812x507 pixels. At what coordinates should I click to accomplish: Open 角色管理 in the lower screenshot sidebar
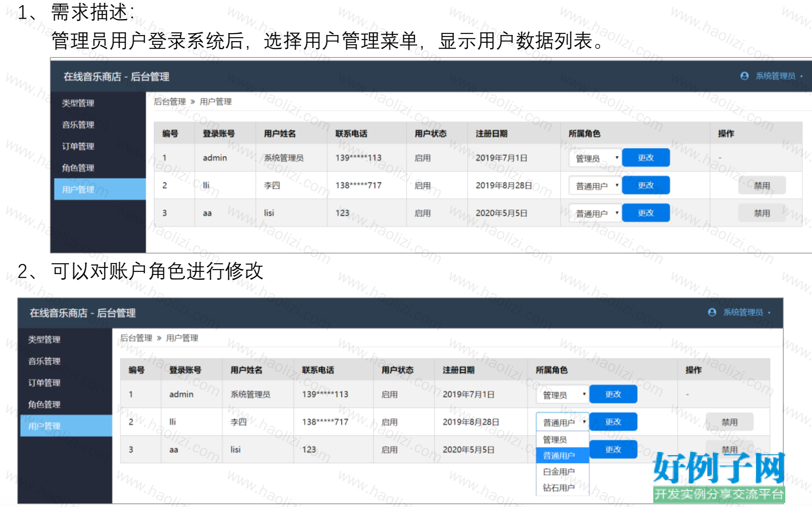(x=44, y=404)
